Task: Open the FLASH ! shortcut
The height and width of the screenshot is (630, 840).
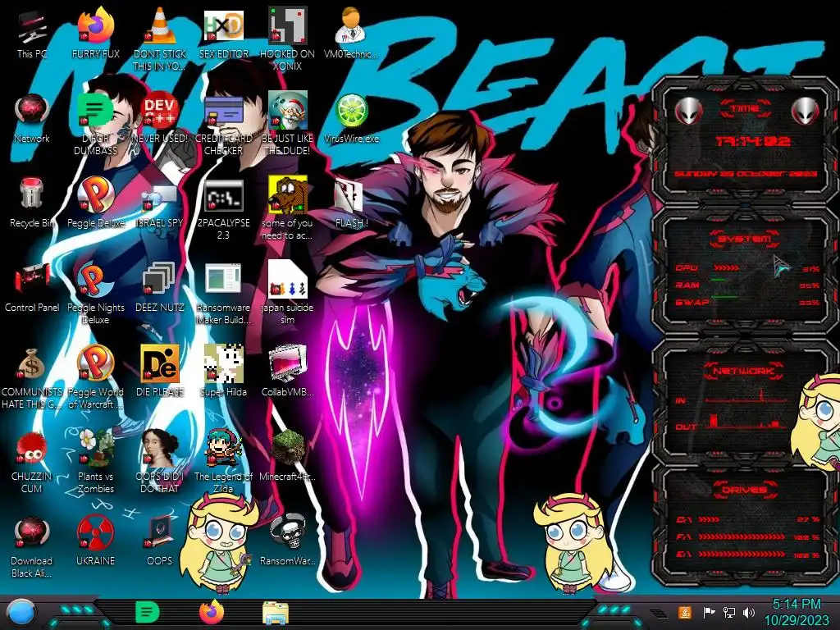Action: [x=349, y=196]
